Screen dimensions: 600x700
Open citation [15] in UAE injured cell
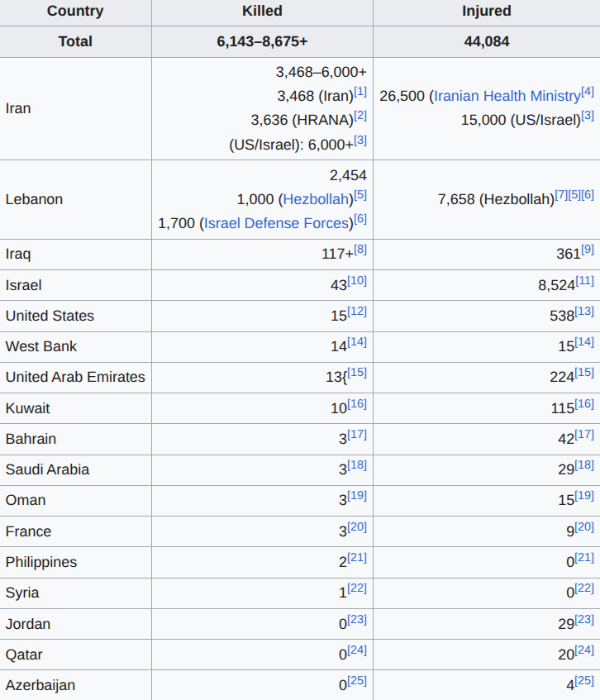(584, 373)
